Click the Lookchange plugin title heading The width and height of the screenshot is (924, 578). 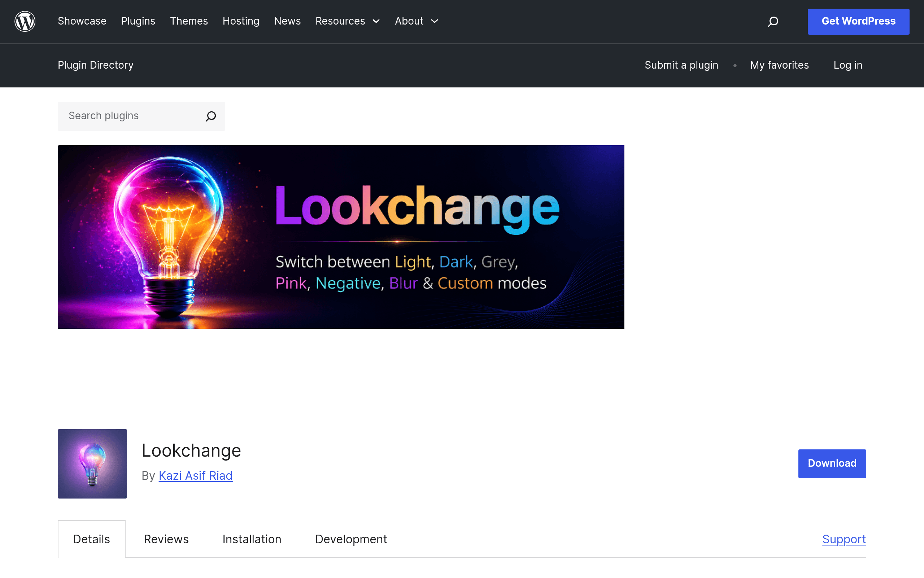[x=191, y=450]
